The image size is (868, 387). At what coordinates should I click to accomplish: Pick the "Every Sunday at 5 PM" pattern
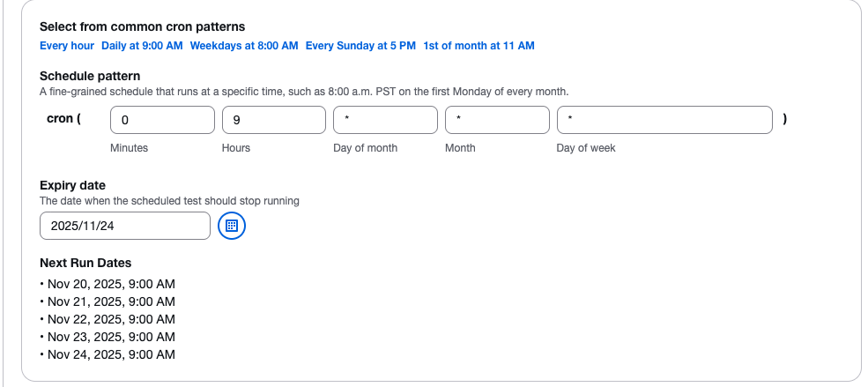click(360, 46)
